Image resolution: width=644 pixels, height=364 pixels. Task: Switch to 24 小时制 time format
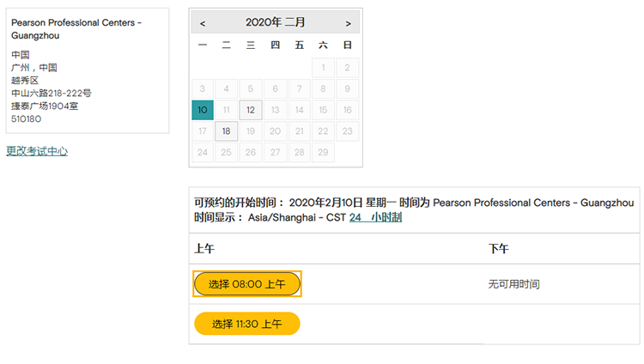pos(375,218)
